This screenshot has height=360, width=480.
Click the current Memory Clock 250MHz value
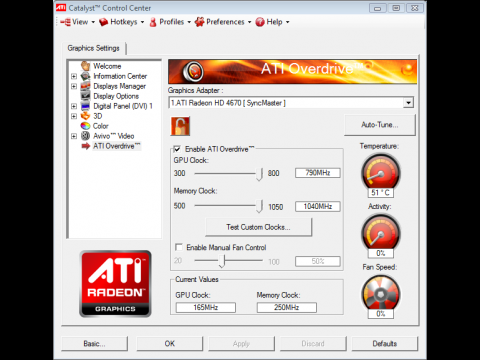point(286,307)
